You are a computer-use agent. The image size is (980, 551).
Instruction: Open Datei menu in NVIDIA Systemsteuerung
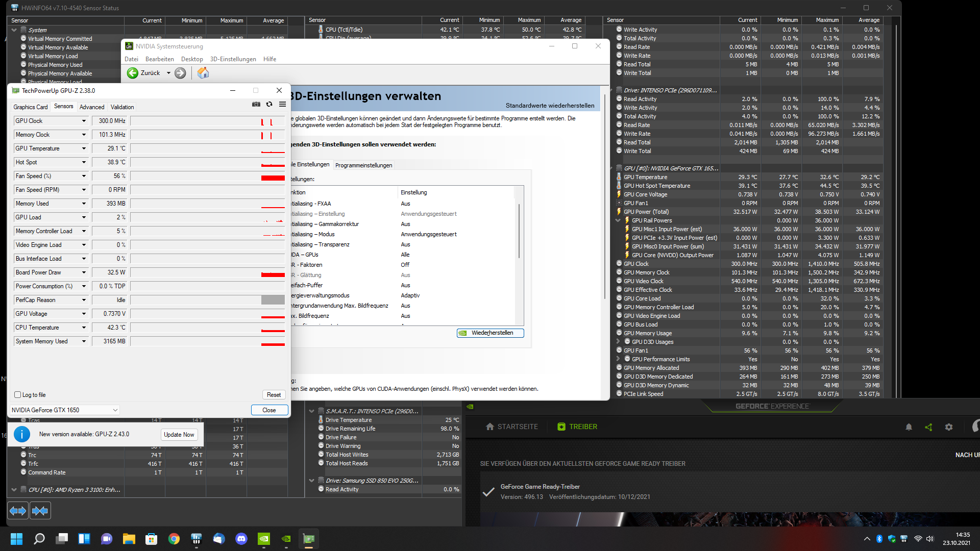(x=131, y=59)
